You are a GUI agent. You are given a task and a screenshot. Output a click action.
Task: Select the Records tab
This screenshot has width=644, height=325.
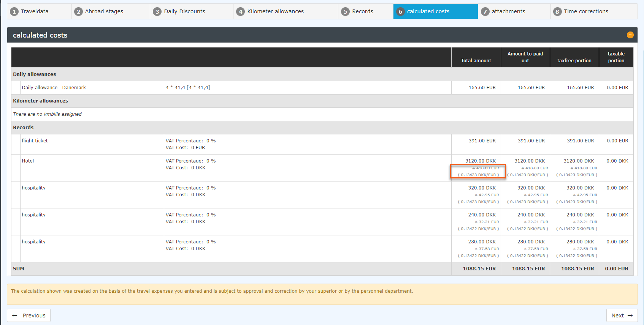(x=366, y=11)
